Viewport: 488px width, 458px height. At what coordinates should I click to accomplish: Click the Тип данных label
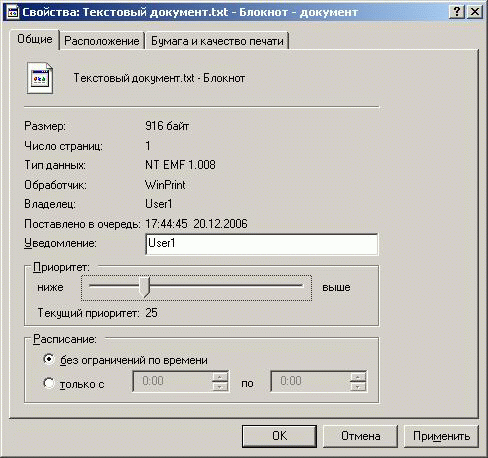tap(55, 165)
